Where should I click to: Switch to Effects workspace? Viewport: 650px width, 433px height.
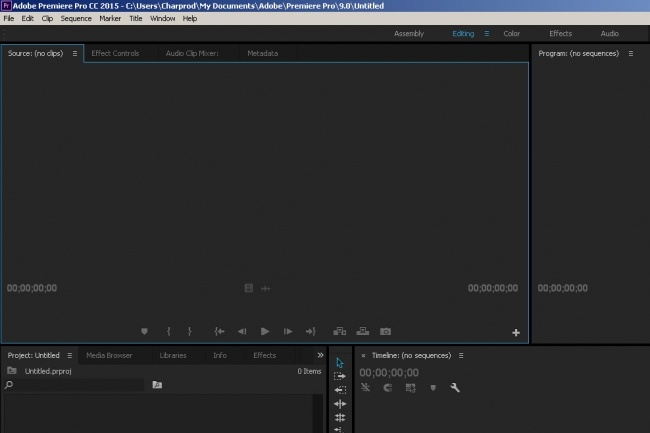[560, 34]
